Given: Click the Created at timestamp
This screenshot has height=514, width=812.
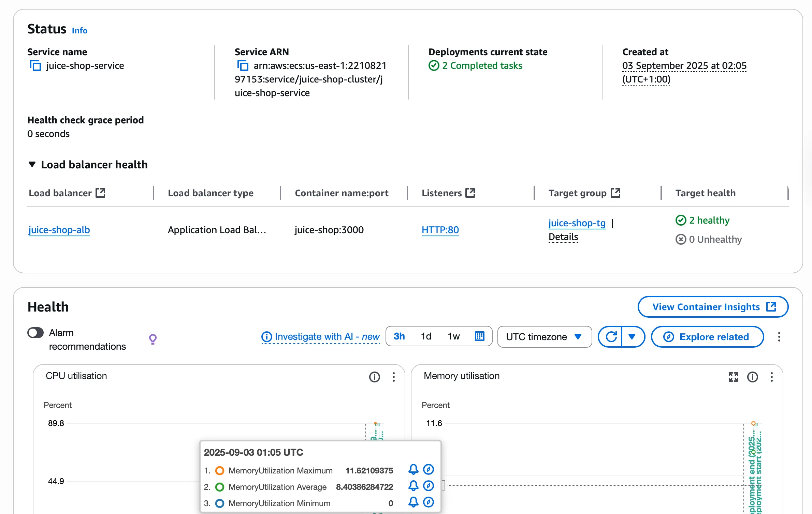Looking at the screenshot, I should point(684,72).
